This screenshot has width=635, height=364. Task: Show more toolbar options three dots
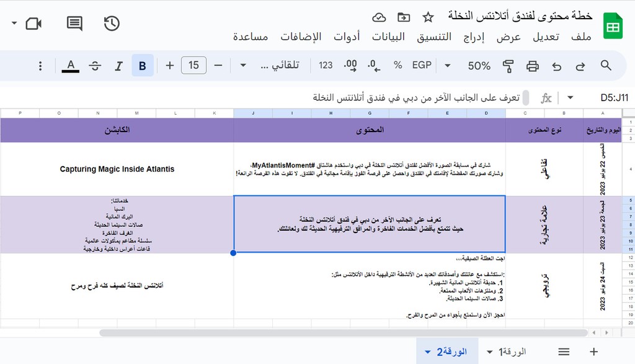click(40, 66)
